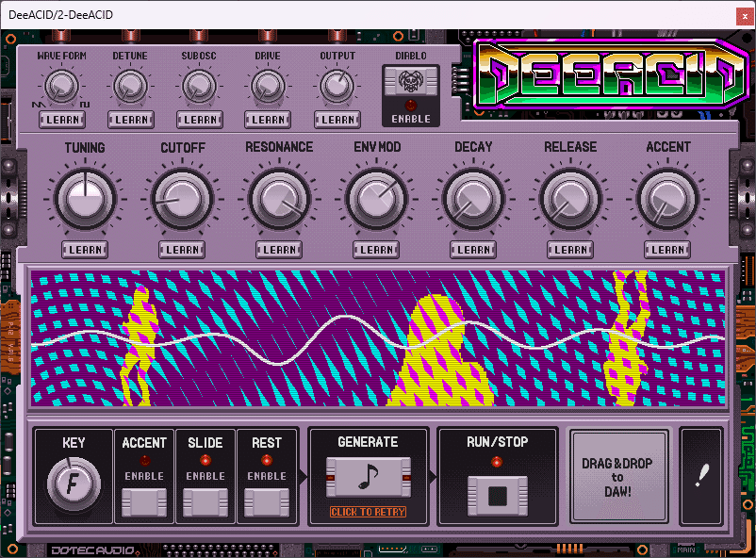Toggle the Accent enable switch
756x558 pixels.
point(144,502)
